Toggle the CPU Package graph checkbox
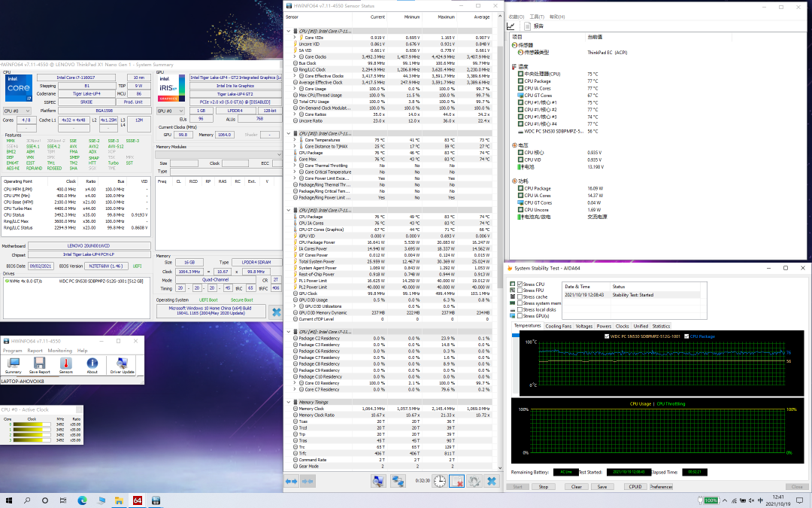This screenshot has height=508, width=812. click(686, 336)
